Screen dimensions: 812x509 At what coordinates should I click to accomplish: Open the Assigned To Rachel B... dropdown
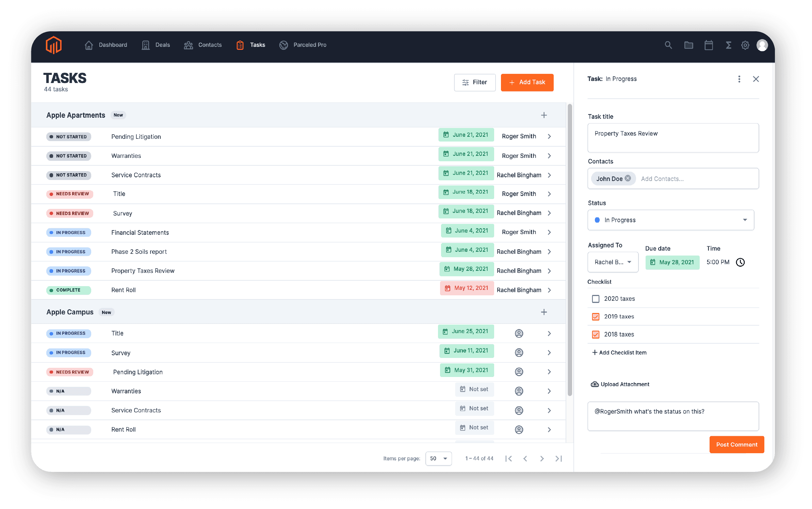(x=613, y=262)
